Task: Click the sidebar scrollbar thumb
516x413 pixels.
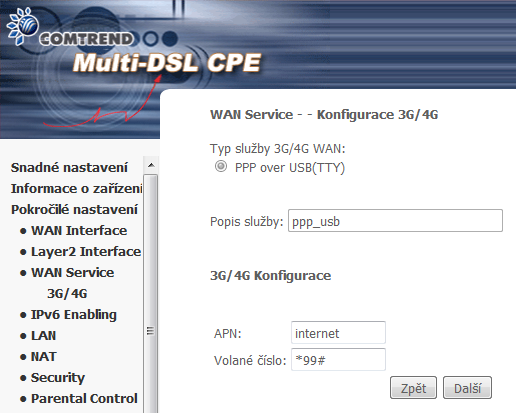Action: (151, 293)
